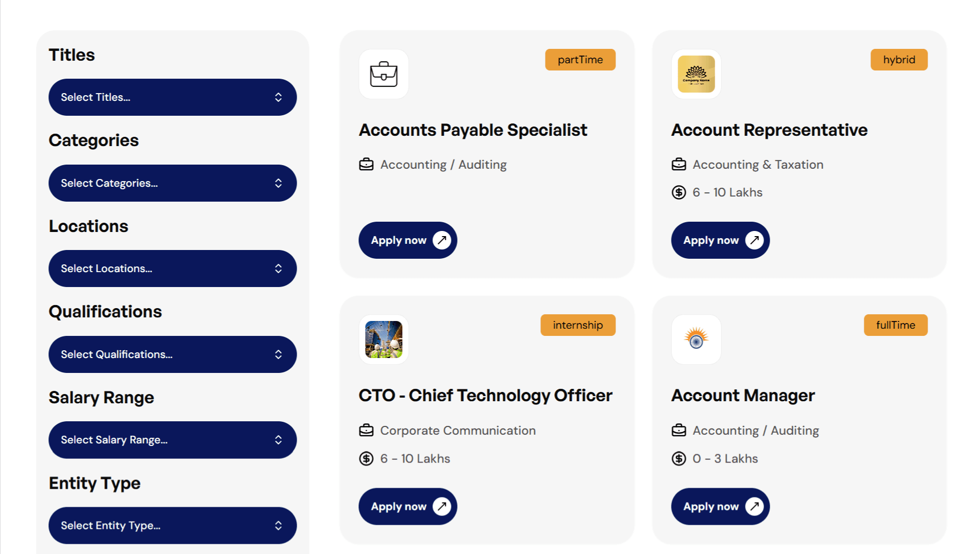Click the partTime tag badge
The width and height of the screenshot is (980, 554).
(x=580, y=60)
